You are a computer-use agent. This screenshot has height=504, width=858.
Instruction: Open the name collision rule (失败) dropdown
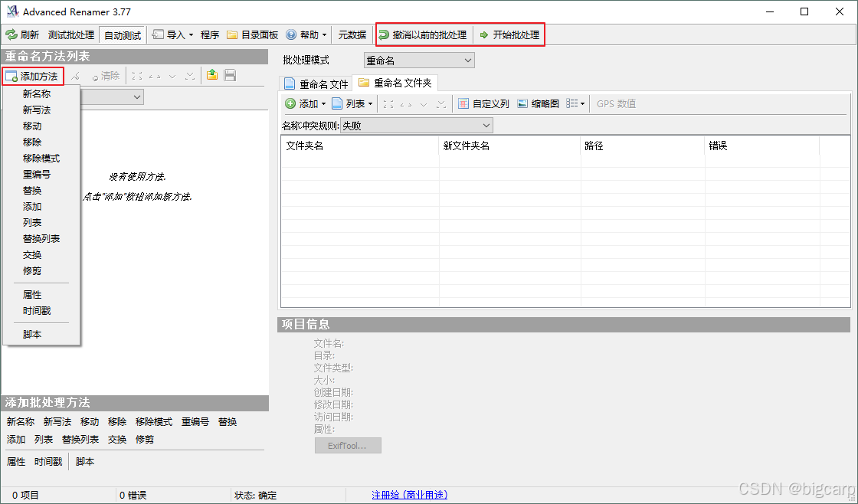tap(417, 126)
